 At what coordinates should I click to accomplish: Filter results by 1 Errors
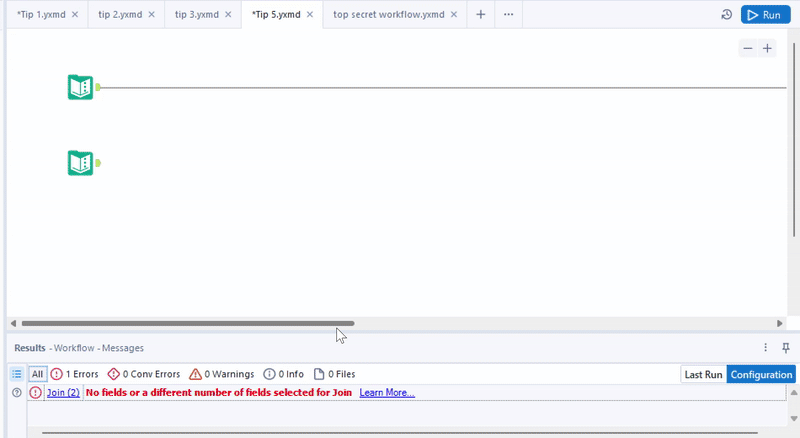[74, 374]
